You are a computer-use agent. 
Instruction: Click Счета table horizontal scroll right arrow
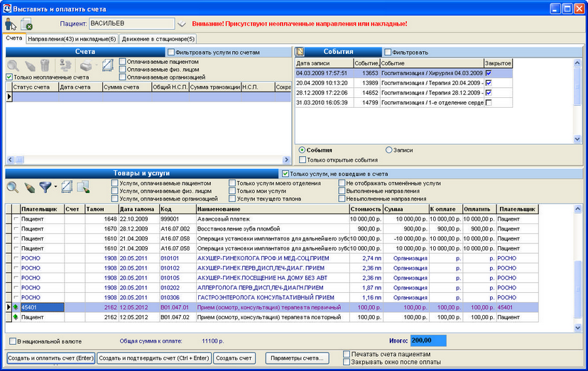[x=286, y=160]
